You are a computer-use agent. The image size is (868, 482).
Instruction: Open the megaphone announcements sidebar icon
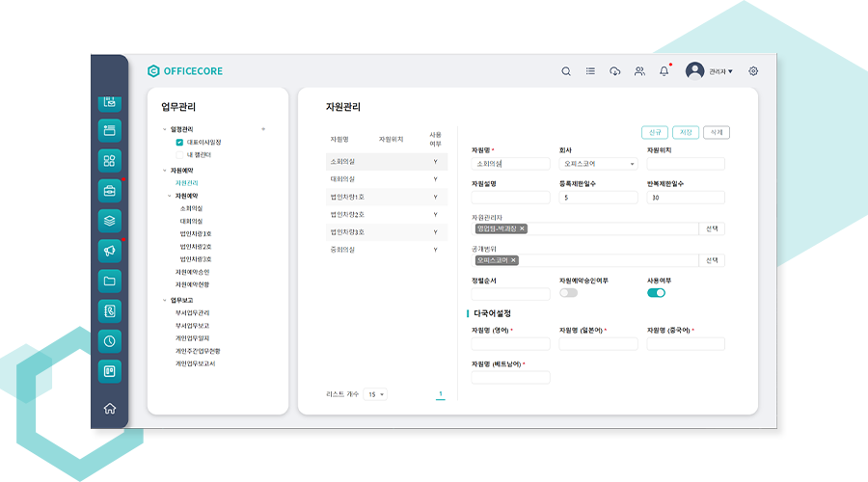click(109, 250)
